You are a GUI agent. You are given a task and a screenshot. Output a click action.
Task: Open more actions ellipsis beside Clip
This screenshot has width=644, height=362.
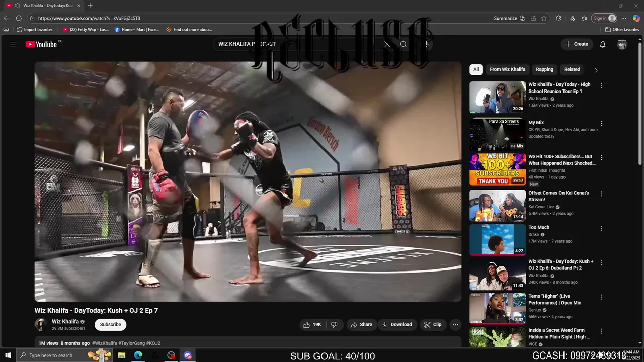point(455,325)
